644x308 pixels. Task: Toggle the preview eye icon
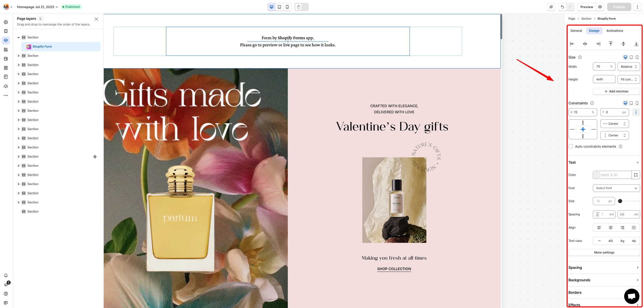(x=600, y=7)
